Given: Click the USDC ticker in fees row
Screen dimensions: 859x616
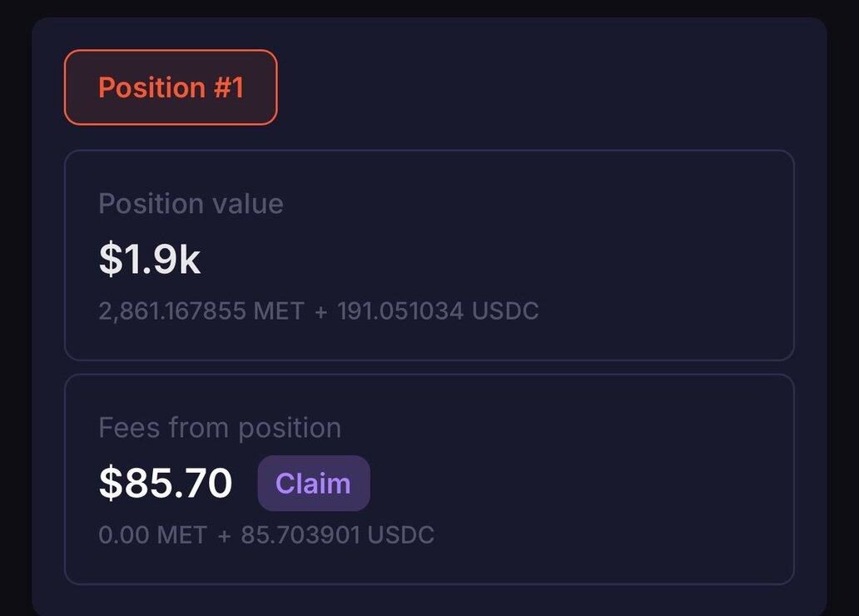Looking at the screenshot, I should pos(400,534).
